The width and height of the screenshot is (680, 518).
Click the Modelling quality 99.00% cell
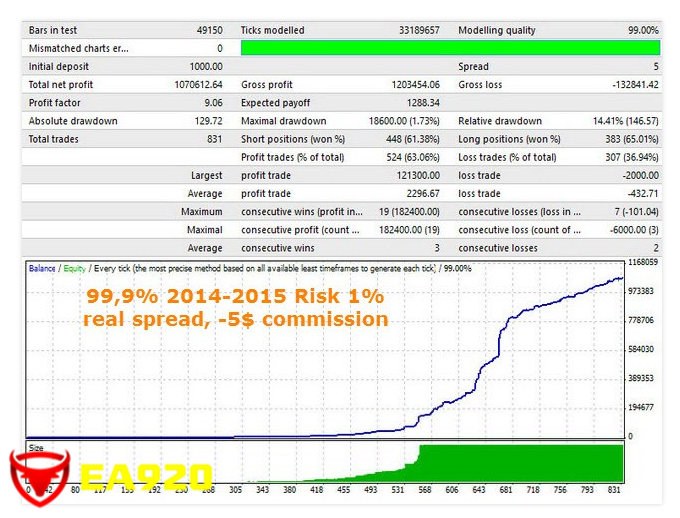click(x=639, y=30)
